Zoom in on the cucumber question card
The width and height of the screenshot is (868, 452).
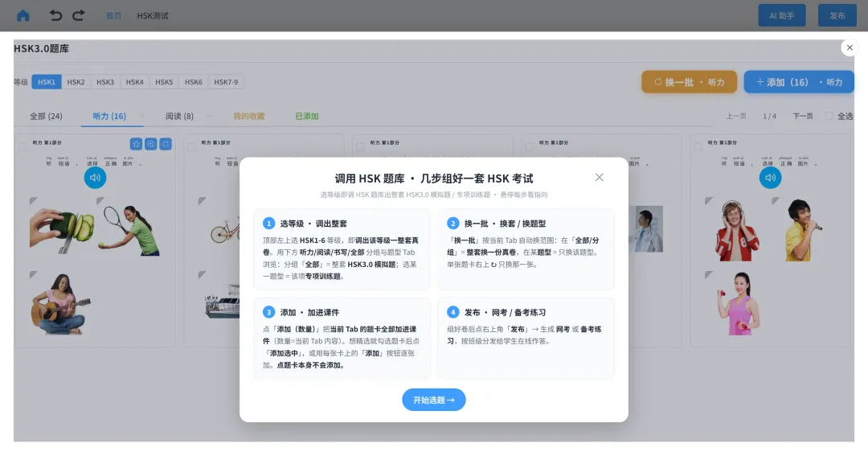tap(150, 144)
